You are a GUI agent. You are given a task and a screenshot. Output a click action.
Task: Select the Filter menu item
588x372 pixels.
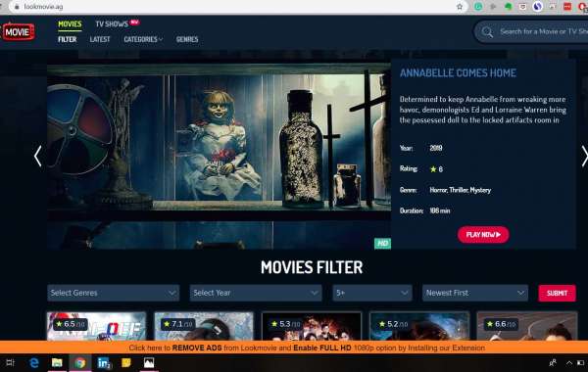67,39
